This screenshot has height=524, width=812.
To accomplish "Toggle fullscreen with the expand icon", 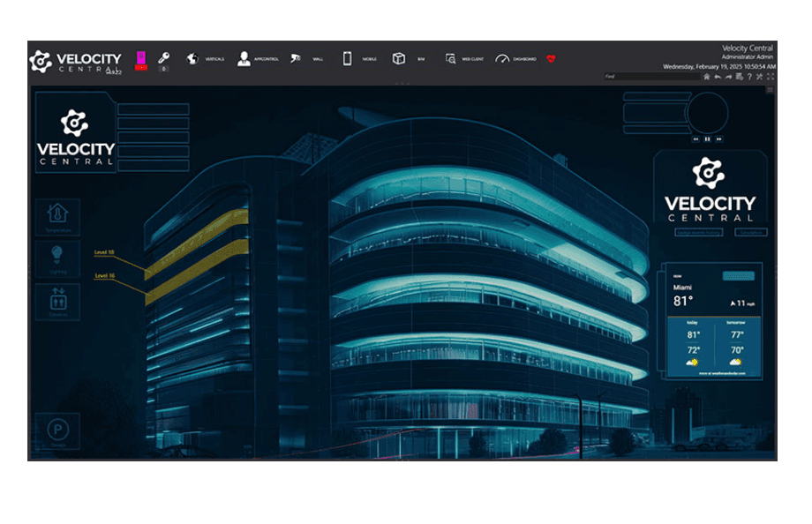I will 770,77.
